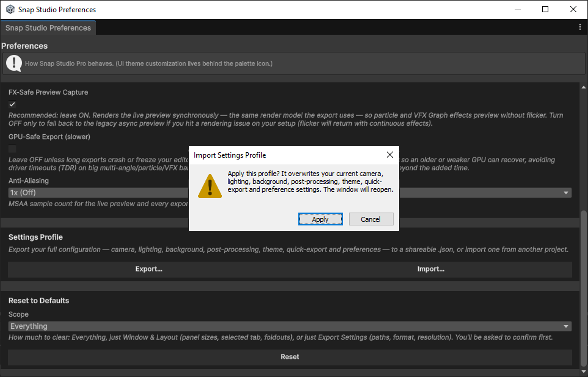
Task: Select the Snap Studio Preferences tab
Action: [x=48, y=28]
